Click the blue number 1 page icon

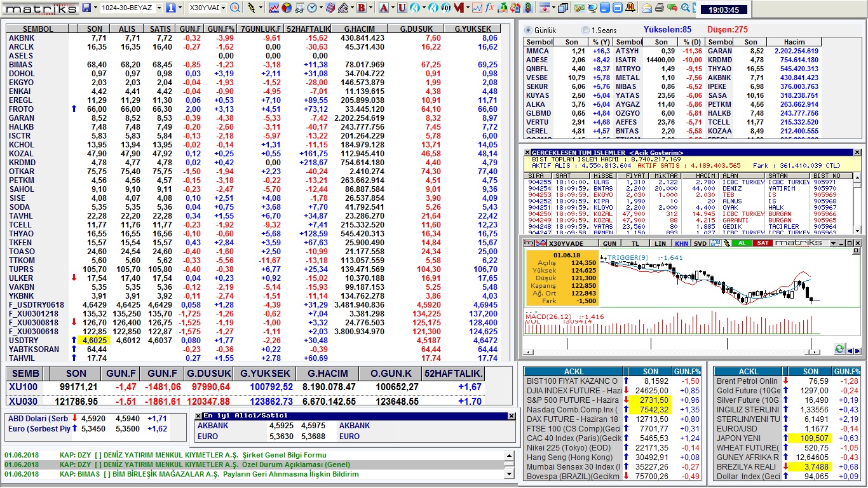[x=170, y=8]
